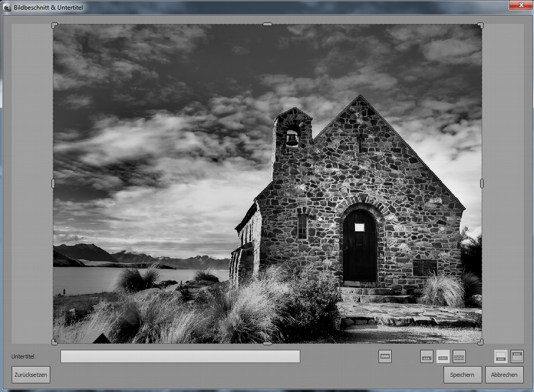The image size is (534, 392).
Task: Click the left-middle crop edge handle
Action: (53, 184)
